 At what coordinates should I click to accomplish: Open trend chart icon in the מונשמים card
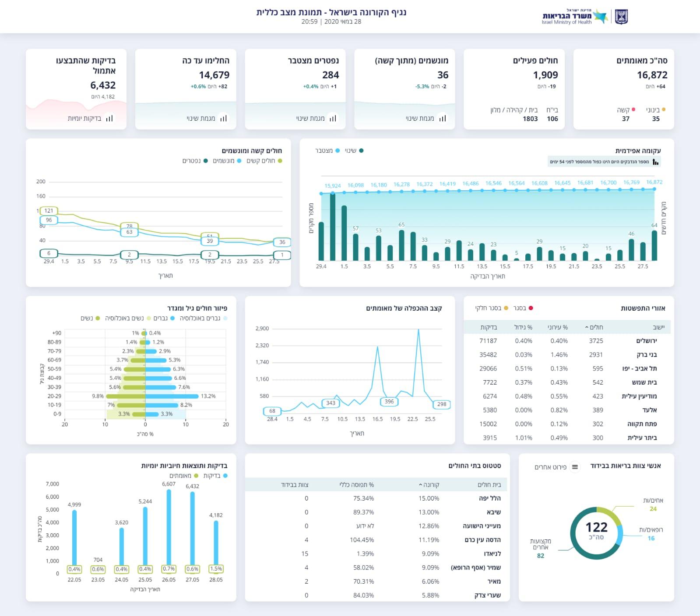tap(442, 118)
